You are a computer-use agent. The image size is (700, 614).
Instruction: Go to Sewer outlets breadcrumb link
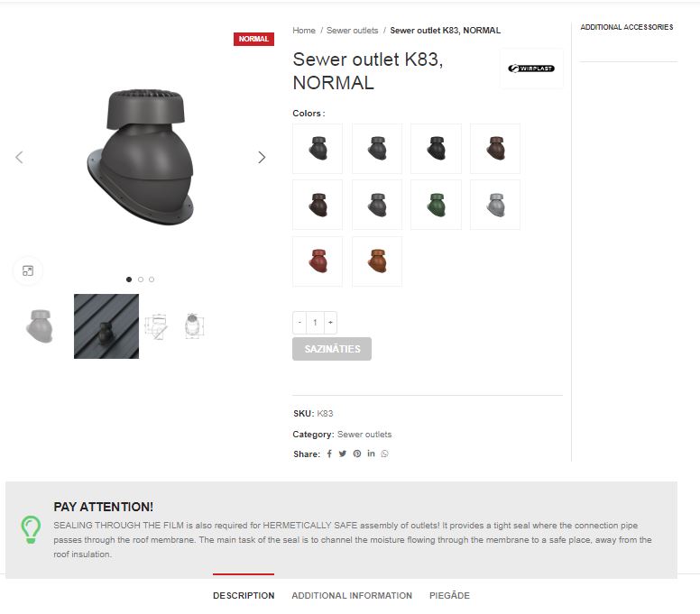click(352, 31)
